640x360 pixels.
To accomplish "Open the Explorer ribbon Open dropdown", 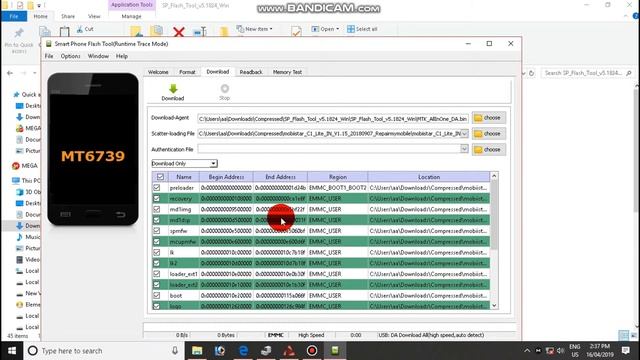I will click(325, 29).
